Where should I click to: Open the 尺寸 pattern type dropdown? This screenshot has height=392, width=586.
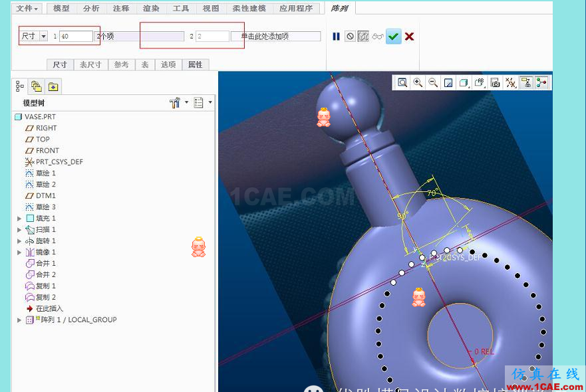tap(33, 37)
